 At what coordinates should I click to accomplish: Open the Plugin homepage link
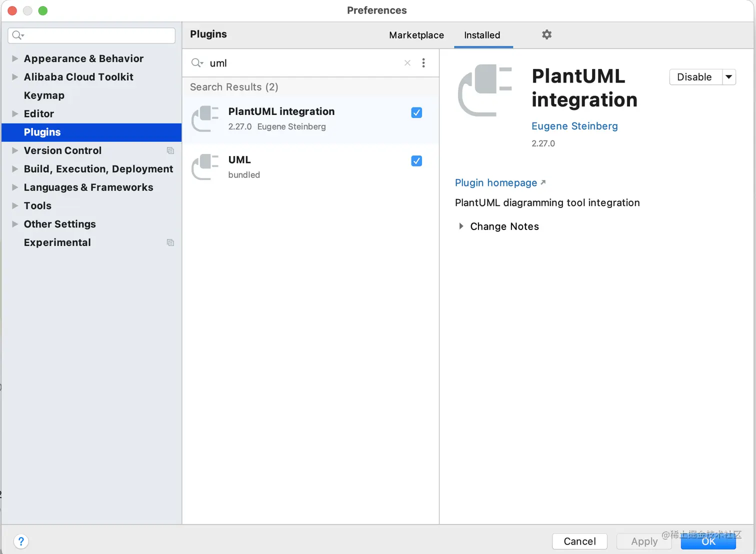tap(496, 183)
